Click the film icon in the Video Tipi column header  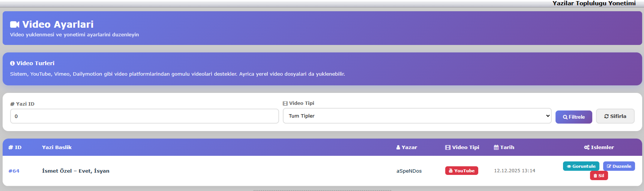(x=448, y=148)
